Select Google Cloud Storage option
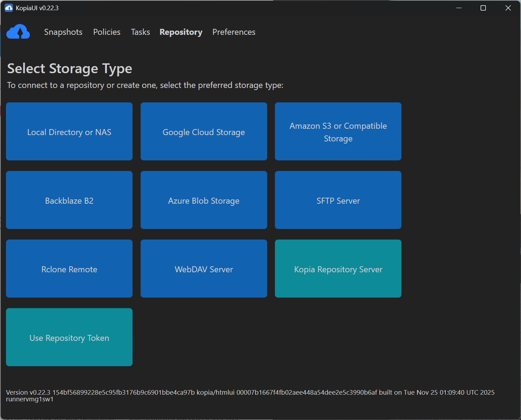This screenshot has width=521, height=420. pyautogui.click(x=204, y=132)
